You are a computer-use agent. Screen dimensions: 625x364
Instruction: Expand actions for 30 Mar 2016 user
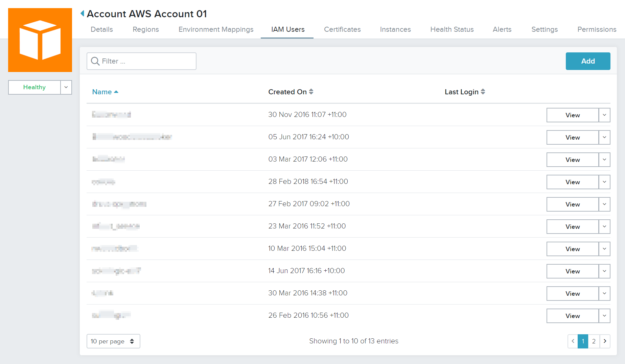(604, 294)
